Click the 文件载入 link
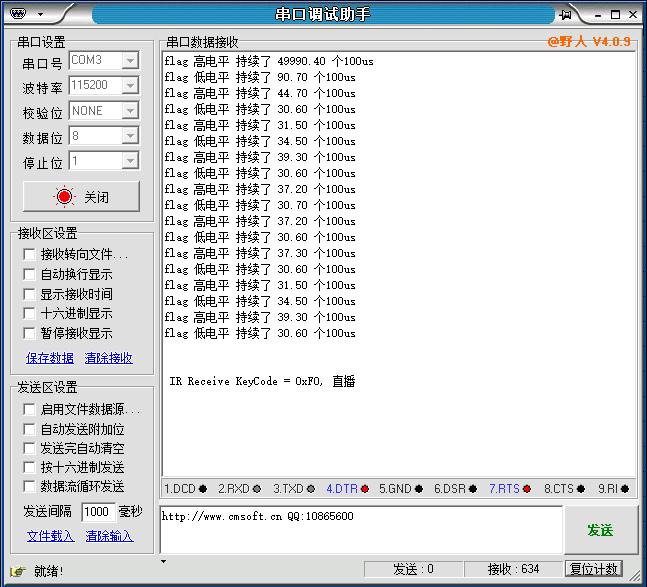Screen dimensions: 647x587 click(x=50, y=536)
